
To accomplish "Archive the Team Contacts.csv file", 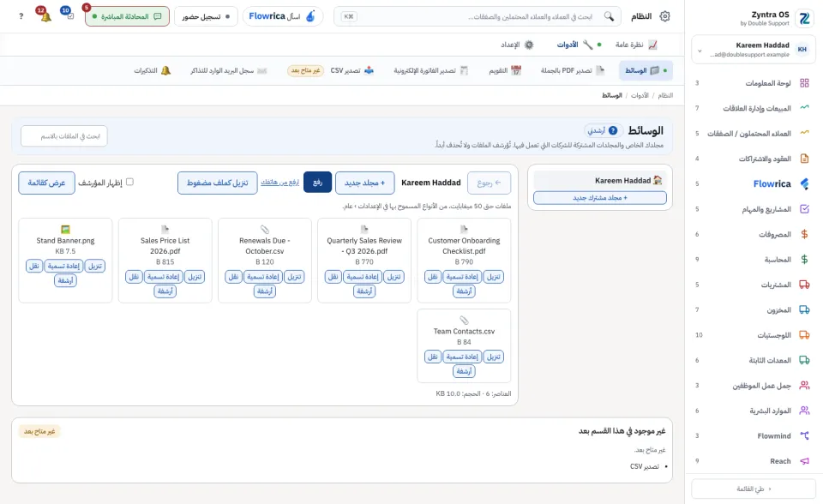I will tap(464, 371).
